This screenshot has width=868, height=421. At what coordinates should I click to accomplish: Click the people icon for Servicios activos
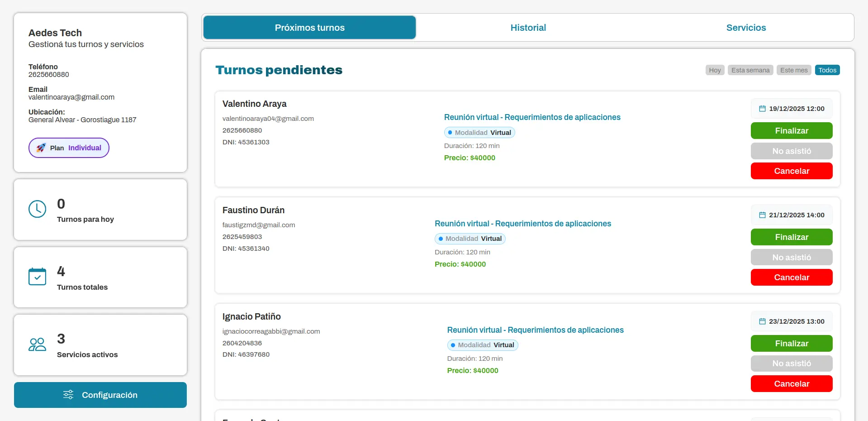tap(37, 344)
